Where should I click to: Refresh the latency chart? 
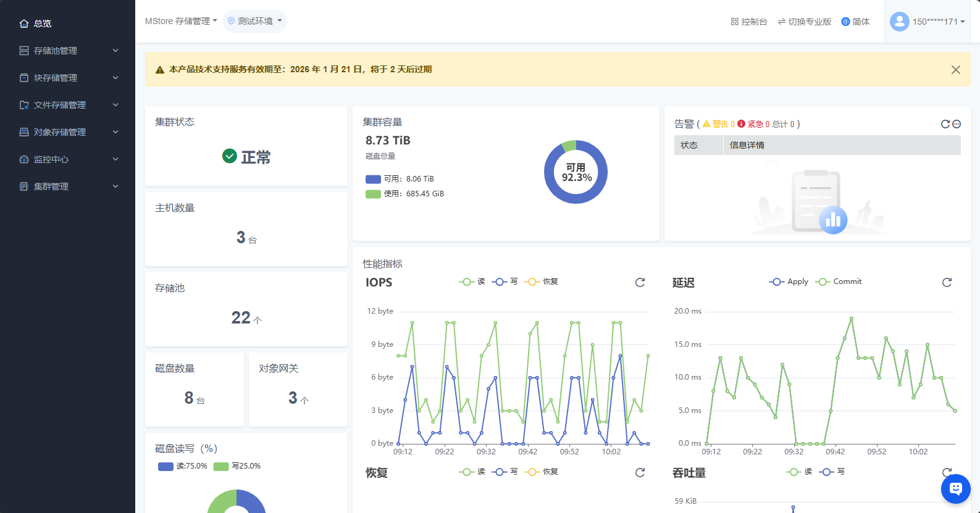coord(947,282)
